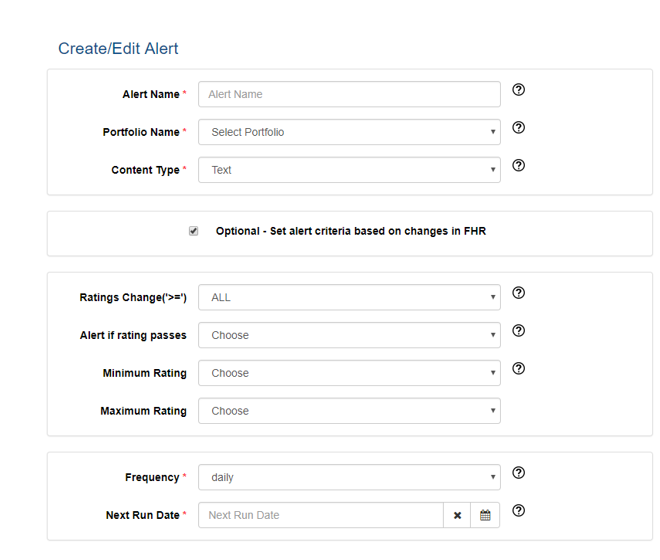Image resolution: width=660 pixels, height=560 pixels.
Task: Open Minimum Rating help icon
Action: coord(518,368)
